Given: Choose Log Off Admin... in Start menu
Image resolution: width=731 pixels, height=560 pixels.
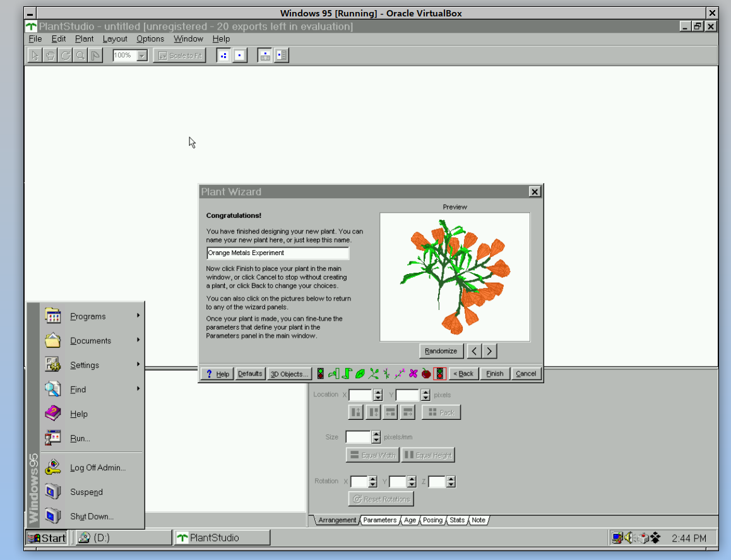Looking at the screenshot, I should point(92,468).
